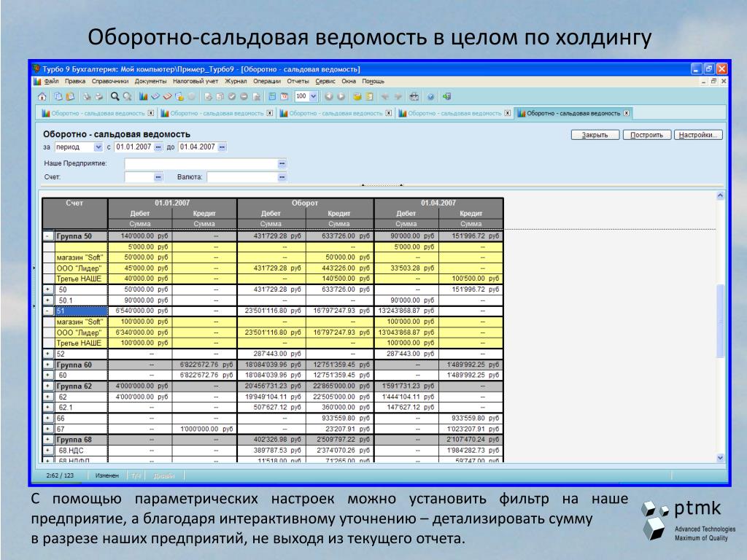Expand the 68.НДС row
This screenshot has width=747, height=560.
pos(48,451)
